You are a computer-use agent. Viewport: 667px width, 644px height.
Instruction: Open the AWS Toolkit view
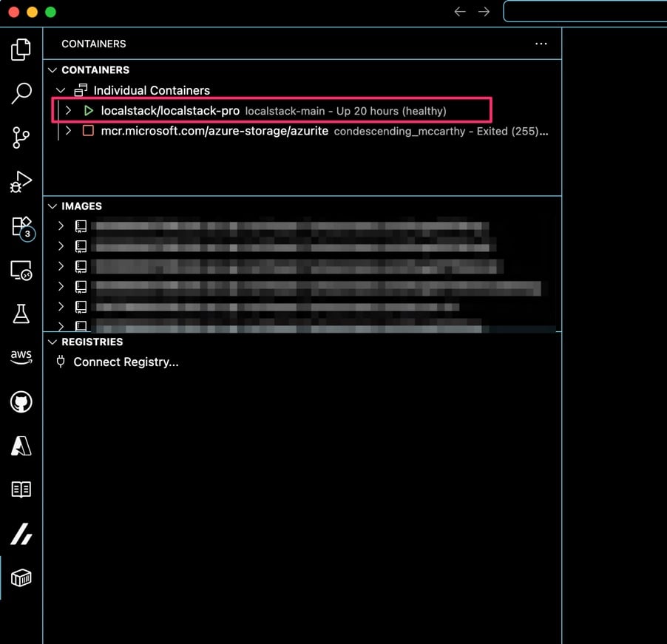point(21,357)
